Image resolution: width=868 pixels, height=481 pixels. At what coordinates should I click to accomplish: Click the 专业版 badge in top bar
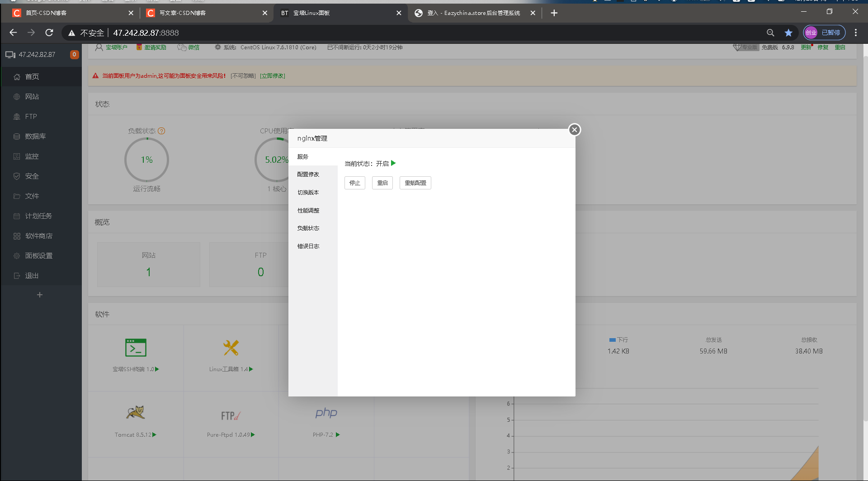746,47
